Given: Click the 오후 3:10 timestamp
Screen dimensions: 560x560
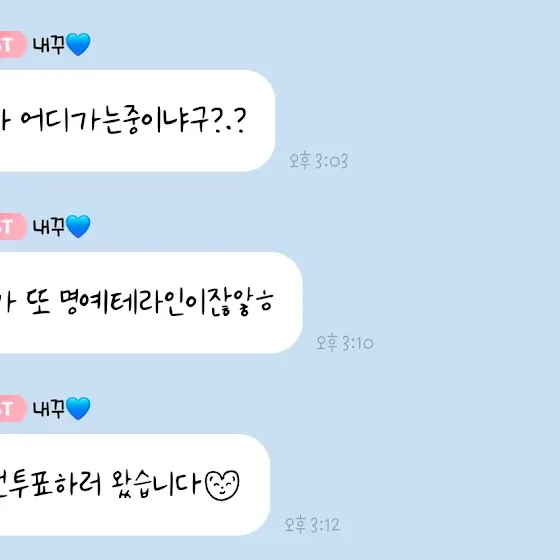Looking at the screenshot, I should [345, 342].
